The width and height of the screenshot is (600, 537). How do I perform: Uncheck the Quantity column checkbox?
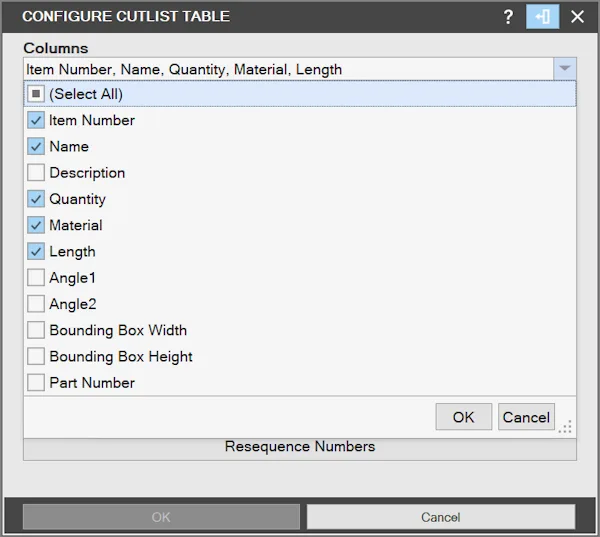point(36,199)
